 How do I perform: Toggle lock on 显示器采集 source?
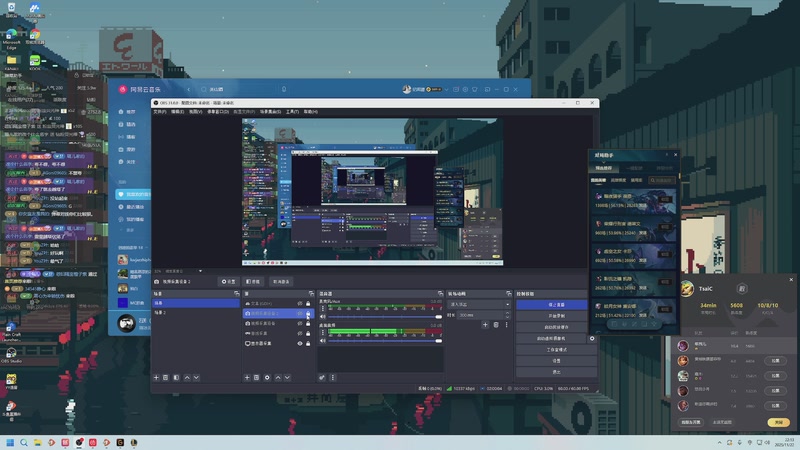[x=308, y=343]
